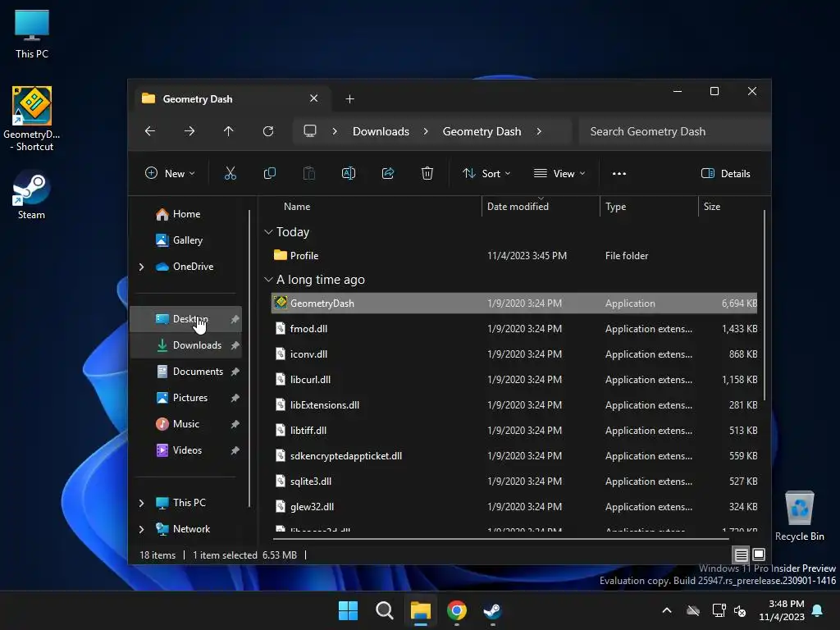840x630 pixels.
Task: Click chevron after Downloads in address bar
Action: (426, 131)
